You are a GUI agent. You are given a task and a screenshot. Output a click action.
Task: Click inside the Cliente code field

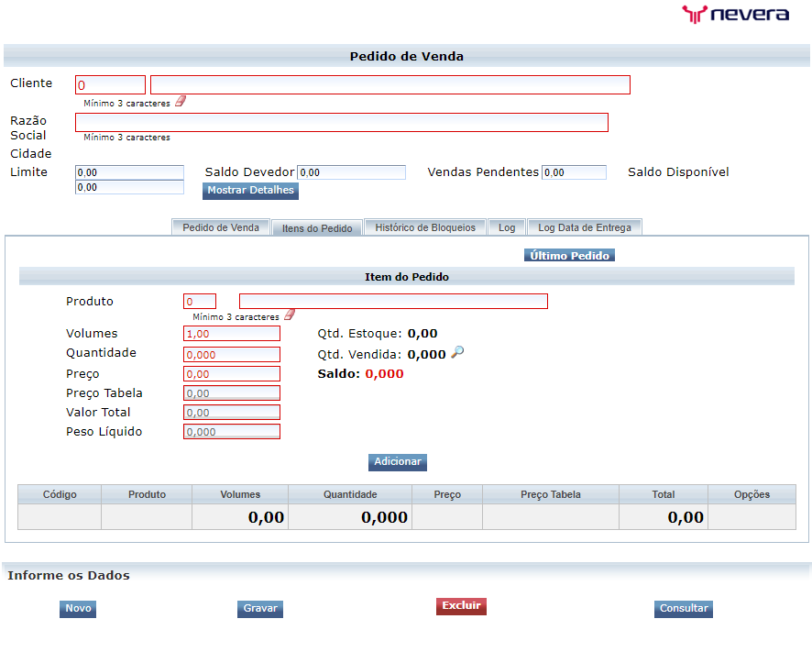coord(110,83)
